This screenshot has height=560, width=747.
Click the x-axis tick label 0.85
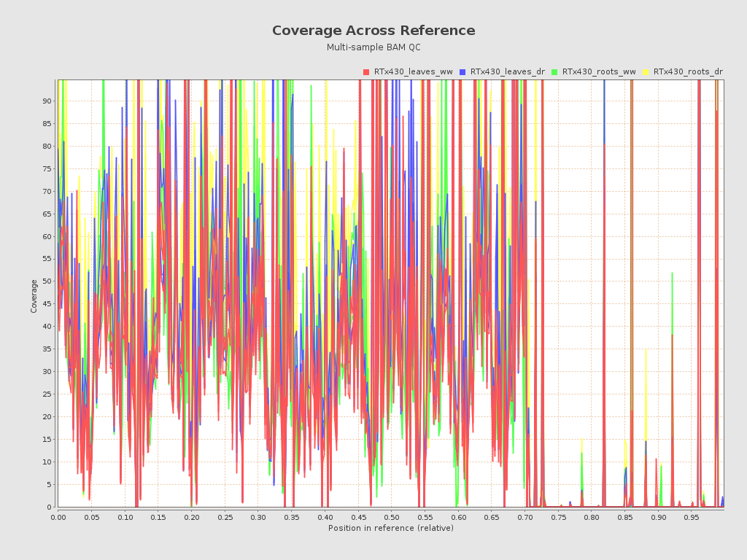click(x=625, y=518)
